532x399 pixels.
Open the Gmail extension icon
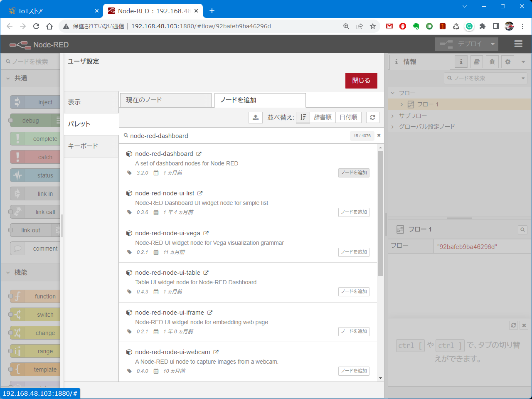pos(389,26)
